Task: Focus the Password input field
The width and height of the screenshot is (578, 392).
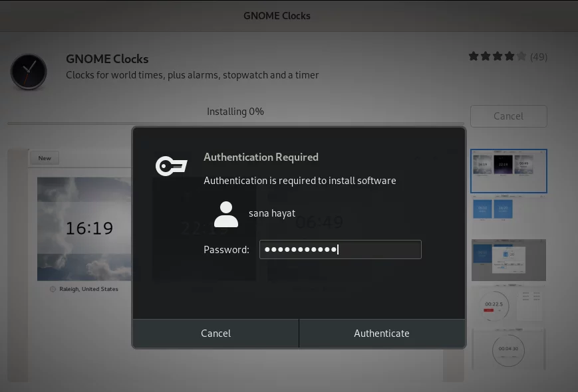Action: (x=341, y=250)
